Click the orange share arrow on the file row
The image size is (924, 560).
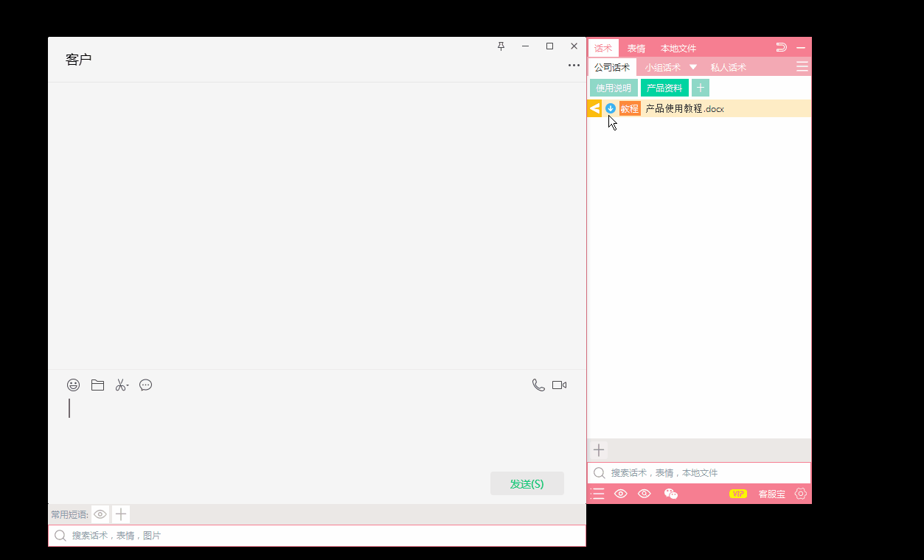tap(594, 108)
